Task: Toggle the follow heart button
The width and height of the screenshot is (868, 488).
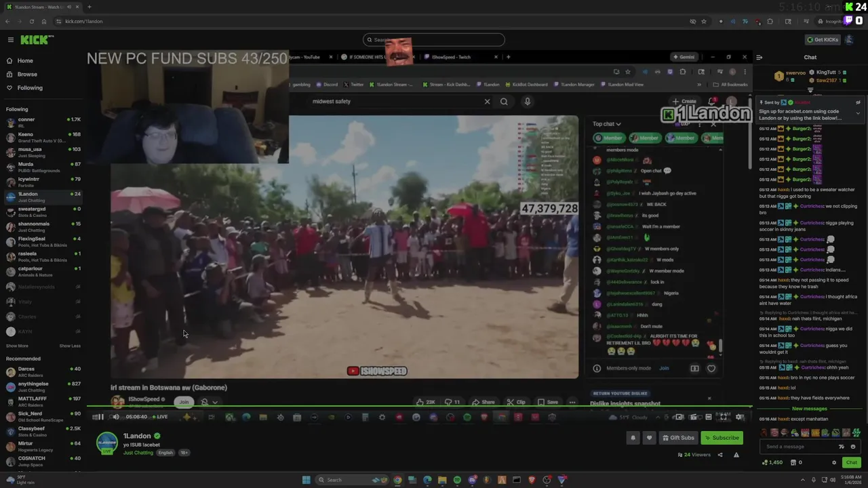Action: tap(649, 438)
